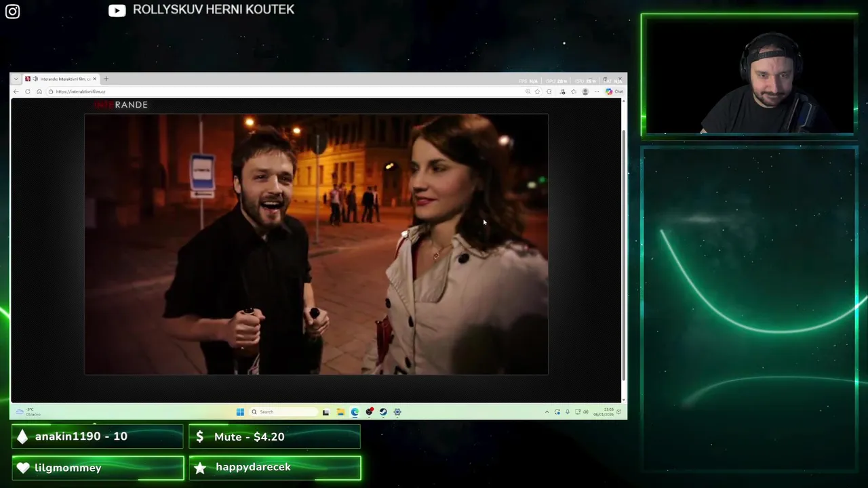Image resolution: width=868 pixels, height=488 pixels.
Task: Open a new browser tab with the plus
Action: (x=106, y=79)
